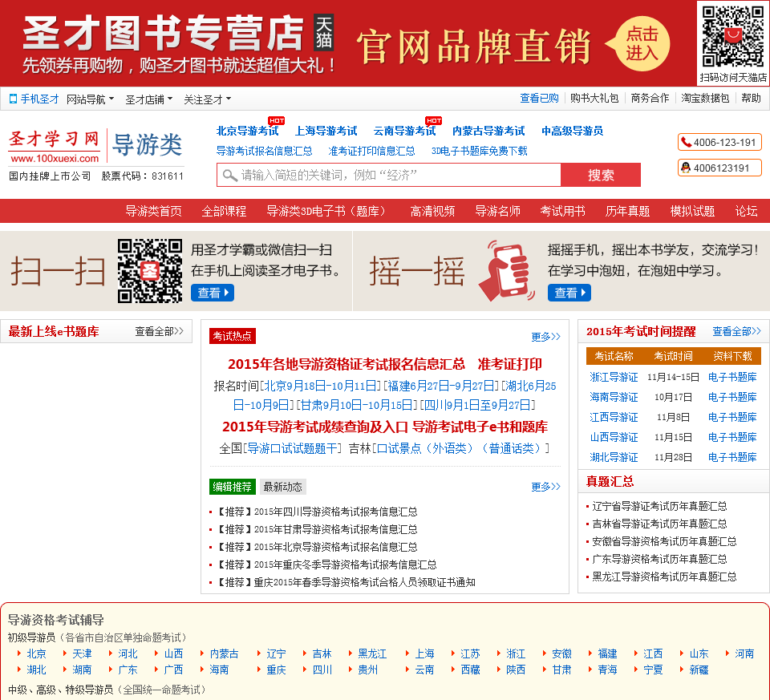Open 模拟试题 nav tab
Screen dimensions: 770x700
pyautogui.click(x=692, y=211)
